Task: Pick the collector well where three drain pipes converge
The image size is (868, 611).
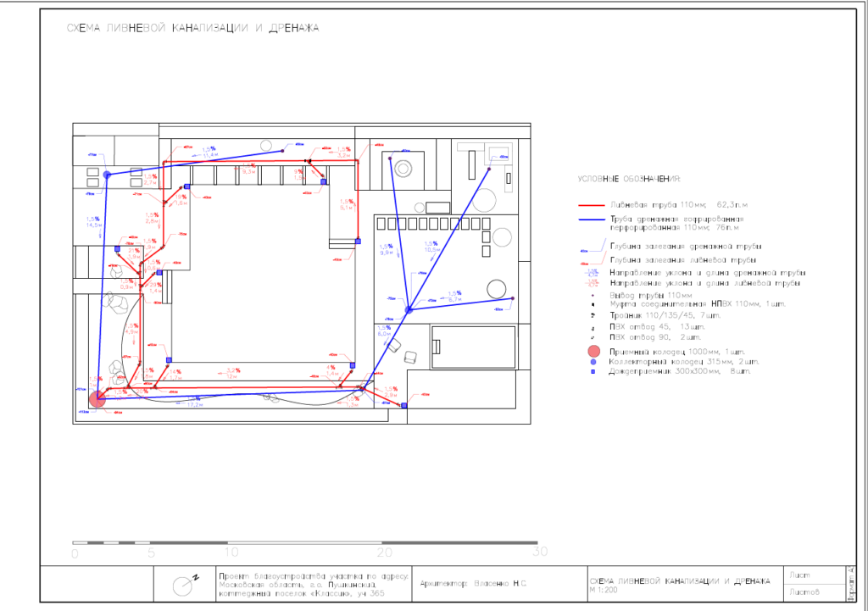Action: pyautogui.click(x=408, y=310)
